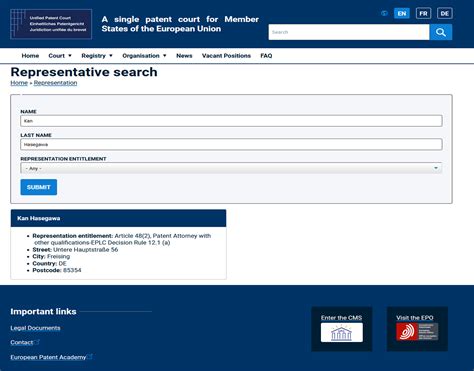Expand the Organisation menu

point(144,56)
